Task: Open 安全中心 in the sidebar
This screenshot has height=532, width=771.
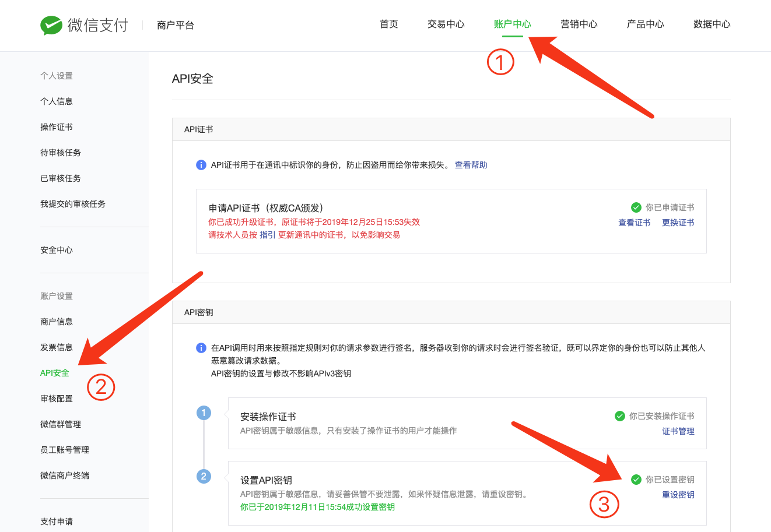Action: click(x=57, y=250)
